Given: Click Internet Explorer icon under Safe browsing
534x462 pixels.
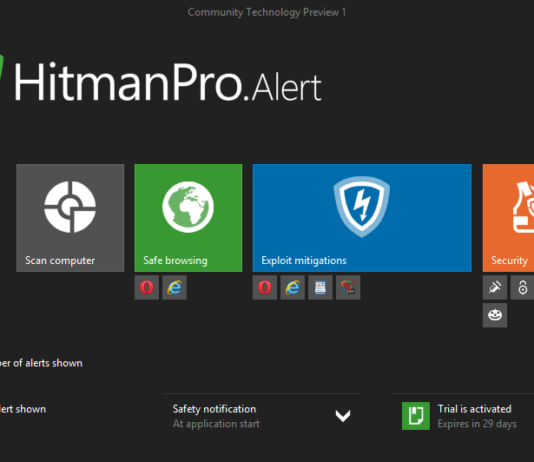Looking at the screenshot, I should pyautogui.click(x=174, y=288).
